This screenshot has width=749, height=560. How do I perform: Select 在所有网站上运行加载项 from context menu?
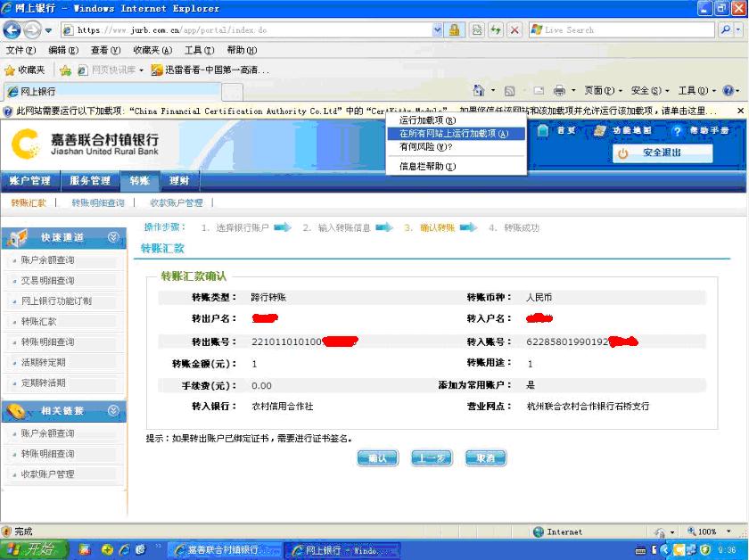[x=454, y=134]
